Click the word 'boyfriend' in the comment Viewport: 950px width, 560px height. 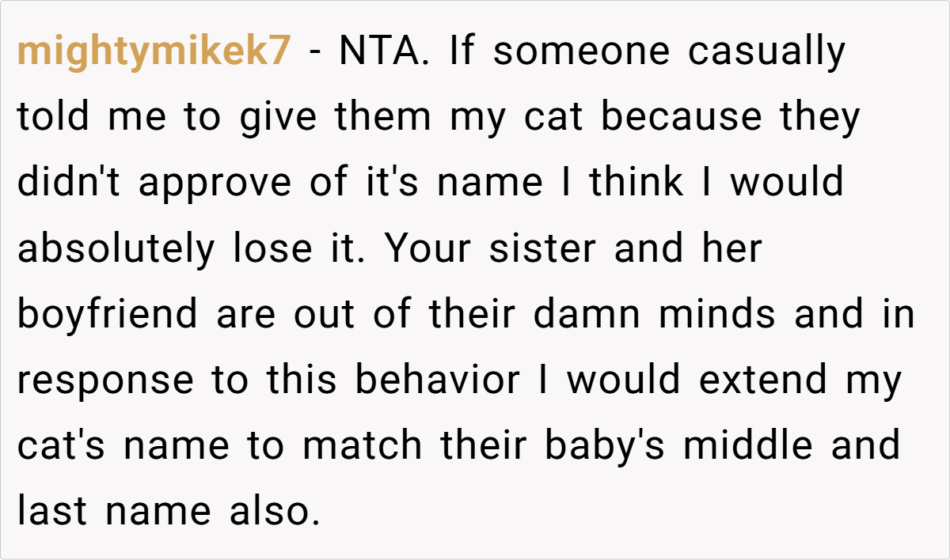coord(107,315)
